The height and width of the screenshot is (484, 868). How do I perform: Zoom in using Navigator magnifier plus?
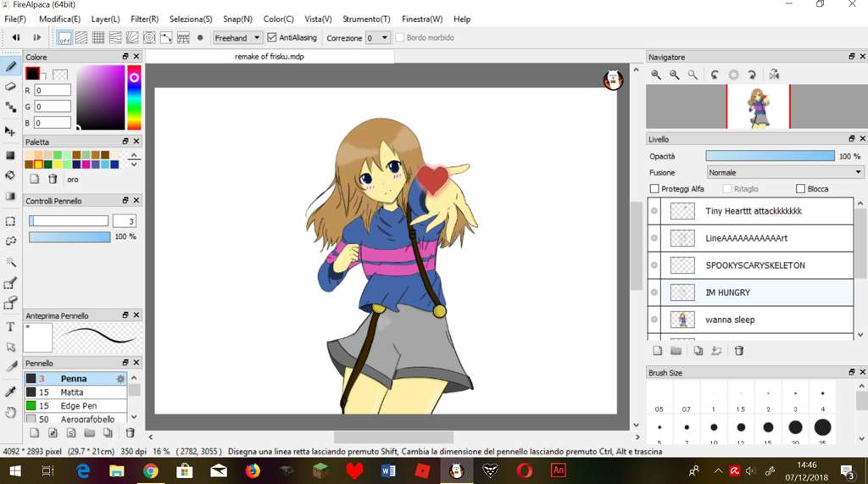656,75
